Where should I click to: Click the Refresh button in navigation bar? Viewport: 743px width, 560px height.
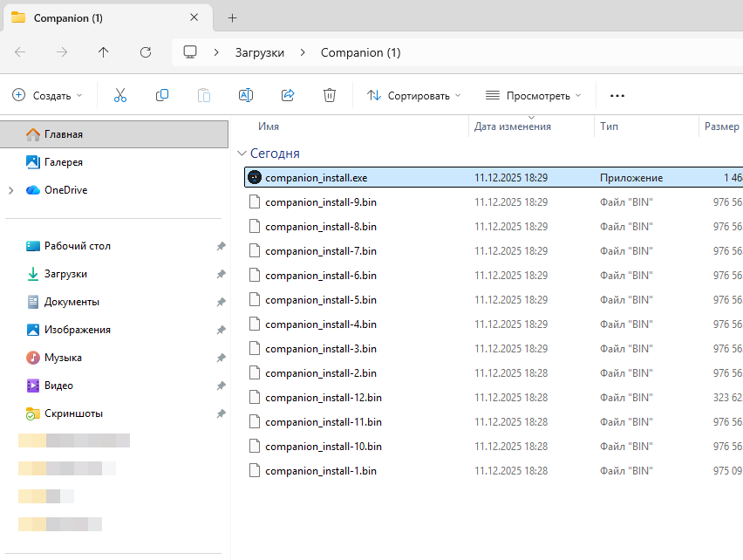146,52
